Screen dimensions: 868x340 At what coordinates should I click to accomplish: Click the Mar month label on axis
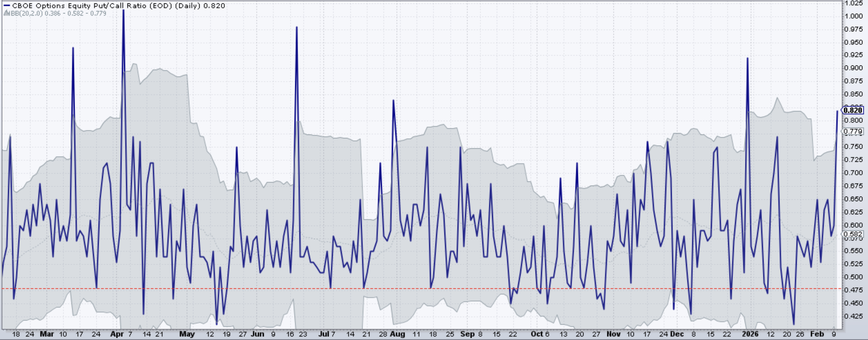pyautogui.click(x=46, y=334)
